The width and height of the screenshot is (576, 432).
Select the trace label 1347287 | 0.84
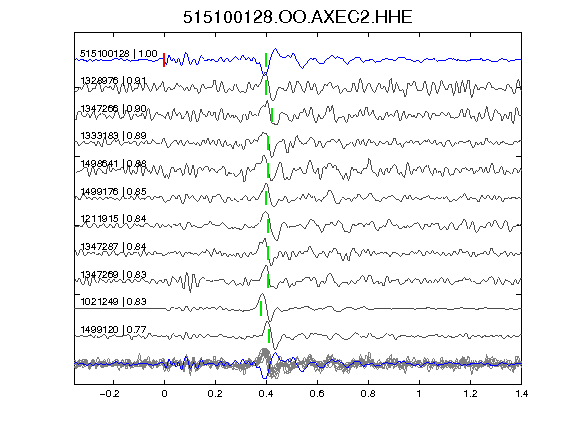coord(113,246)
